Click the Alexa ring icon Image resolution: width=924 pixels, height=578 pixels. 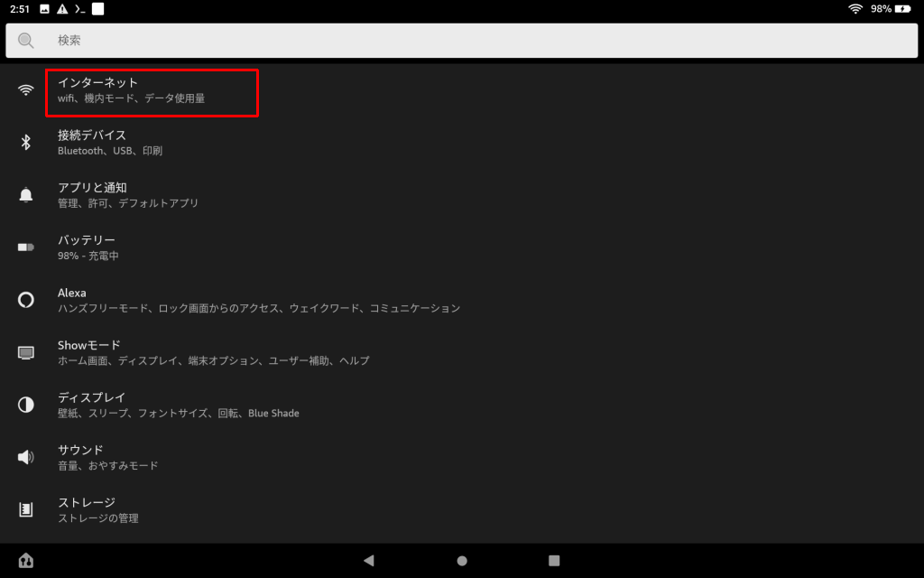click(25, 300)
